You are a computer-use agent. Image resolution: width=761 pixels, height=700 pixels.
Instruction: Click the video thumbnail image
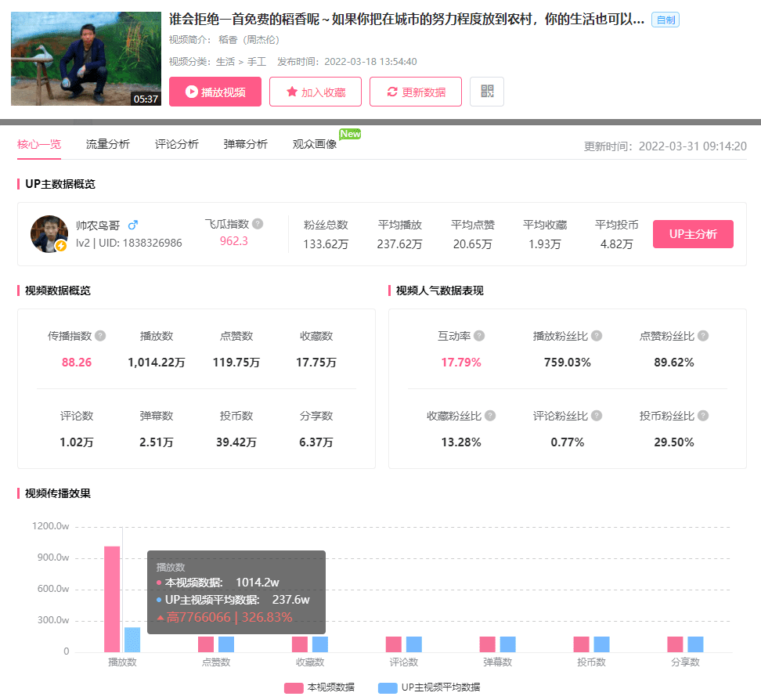[86, 59]
